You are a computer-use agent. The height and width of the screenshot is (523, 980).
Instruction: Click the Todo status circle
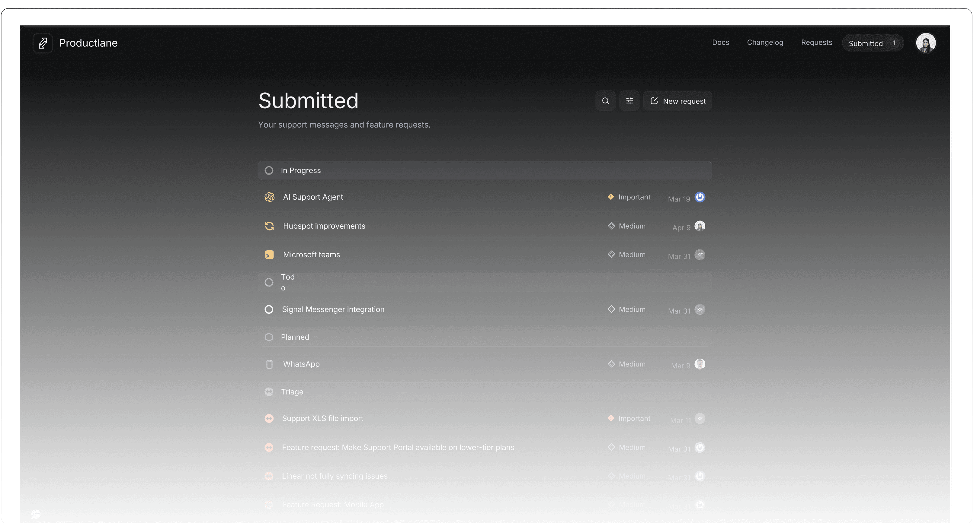[269, 282]
